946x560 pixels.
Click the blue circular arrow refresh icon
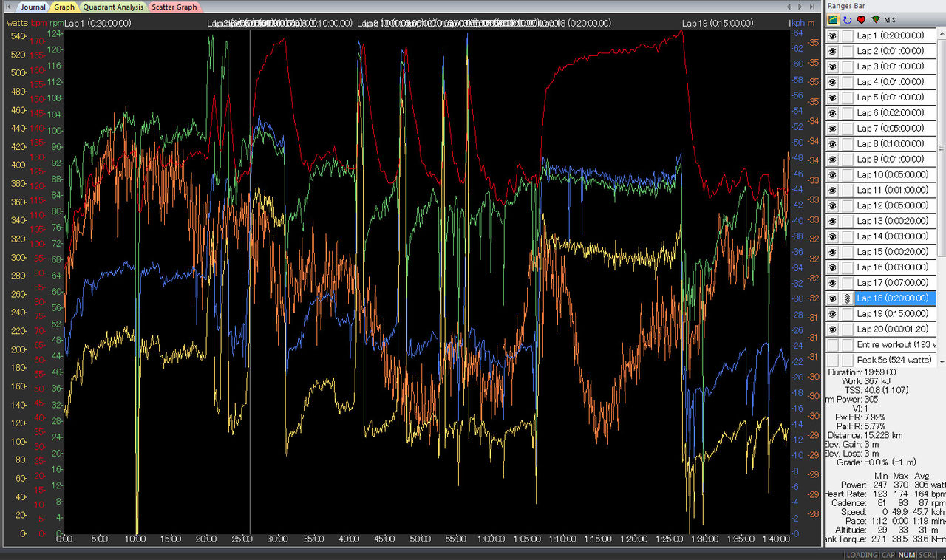coord(847,19)
